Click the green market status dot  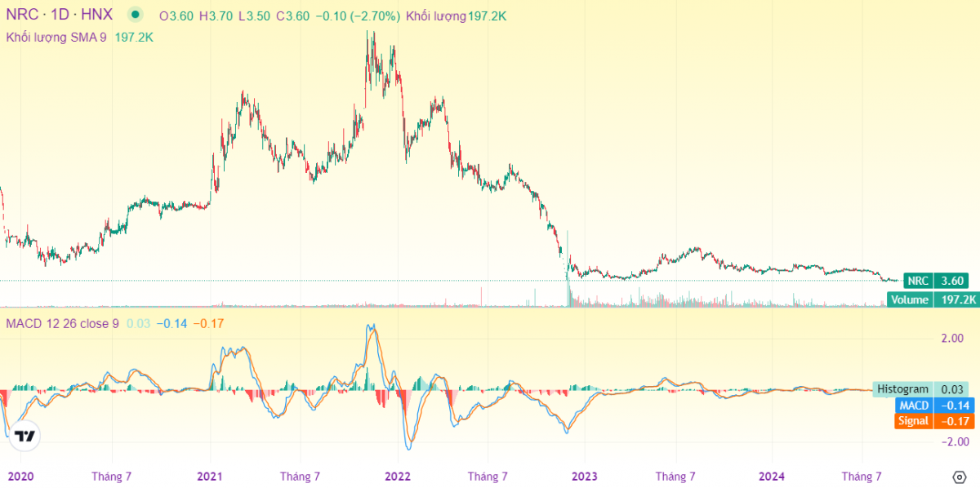click(x=135, y=16)
